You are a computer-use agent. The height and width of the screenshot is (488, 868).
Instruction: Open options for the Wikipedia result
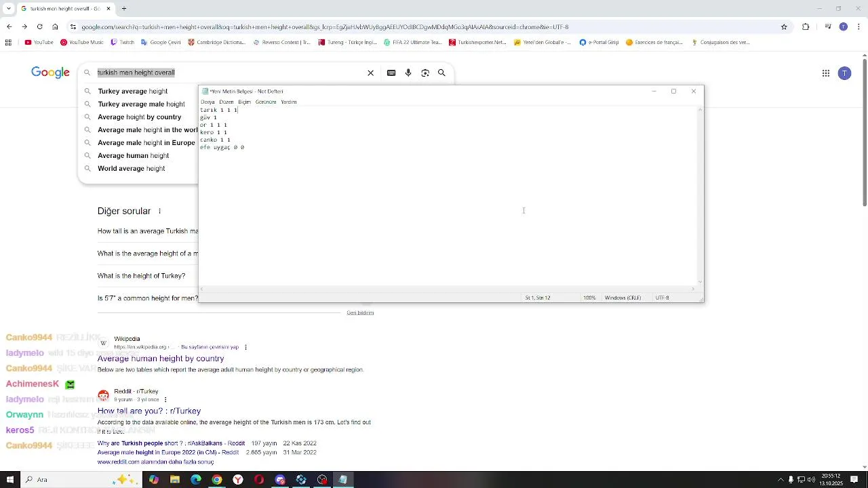[x=245, y=347]
